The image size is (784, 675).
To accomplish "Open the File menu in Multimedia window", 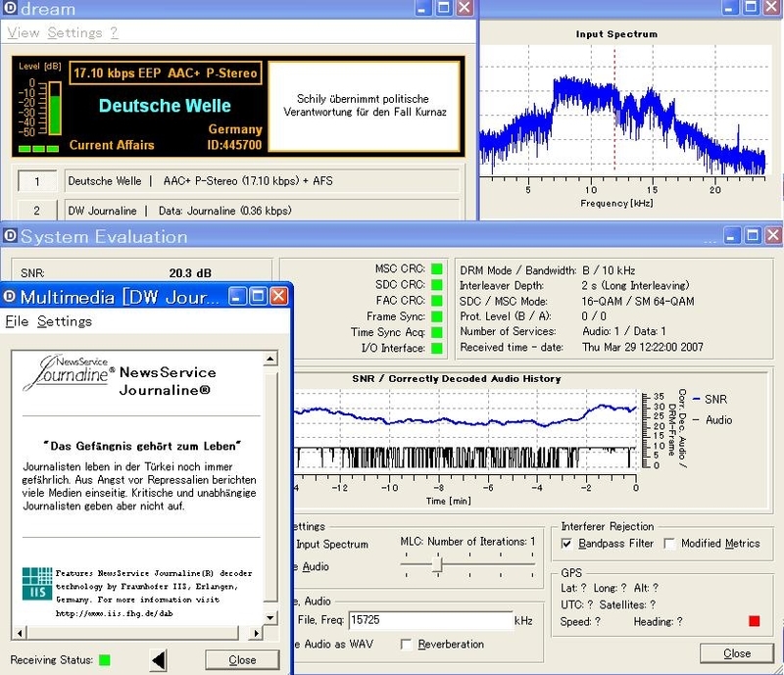I will [17, 321].
